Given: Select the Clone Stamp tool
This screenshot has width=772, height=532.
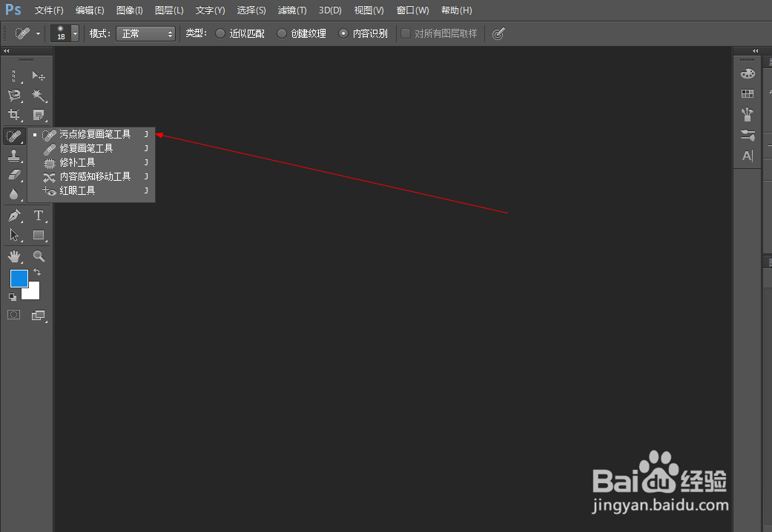Looking at the screenshot, I should [x=14, y=156].
